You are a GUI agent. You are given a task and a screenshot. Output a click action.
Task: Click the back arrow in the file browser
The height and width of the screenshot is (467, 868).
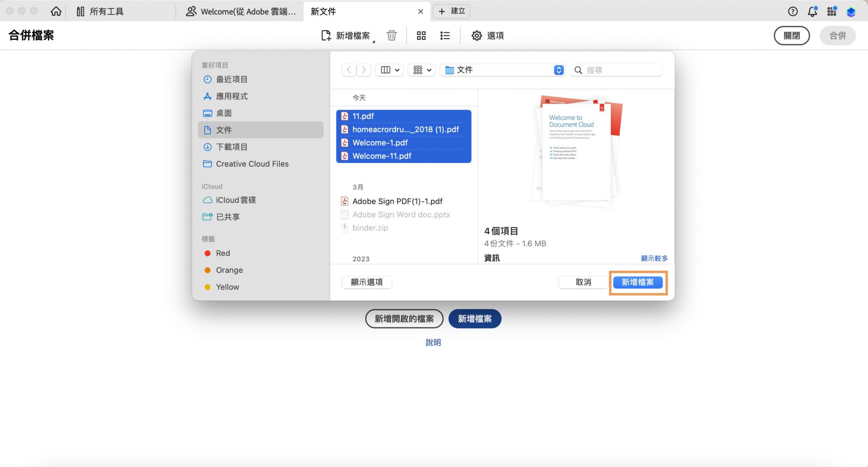[349, 70]
